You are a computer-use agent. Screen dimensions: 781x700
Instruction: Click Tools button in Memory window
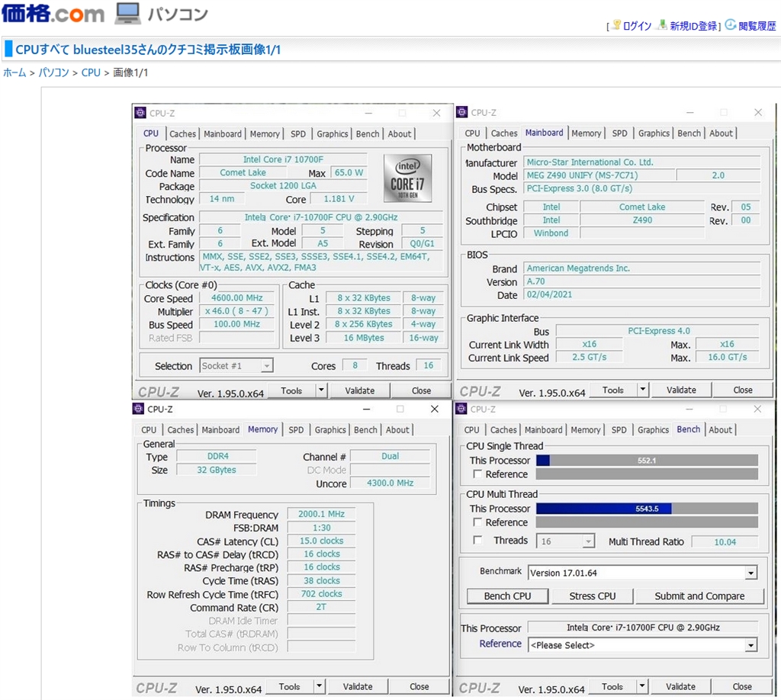click(289, 686)
